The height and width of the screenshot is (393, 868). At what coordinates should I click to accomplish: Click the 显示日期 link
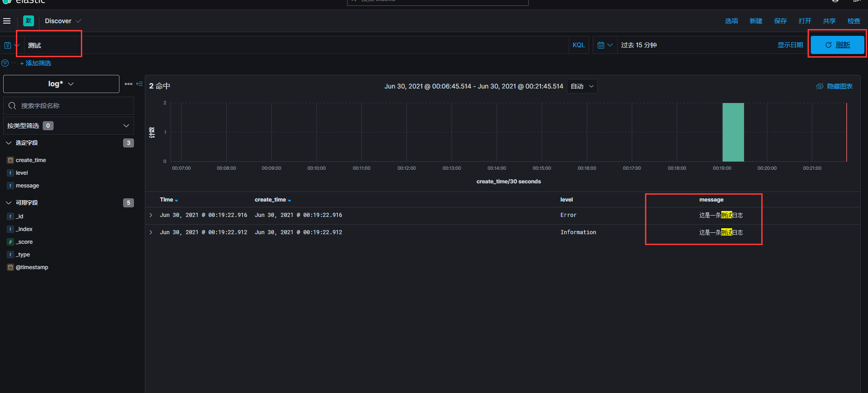[790, 45]
